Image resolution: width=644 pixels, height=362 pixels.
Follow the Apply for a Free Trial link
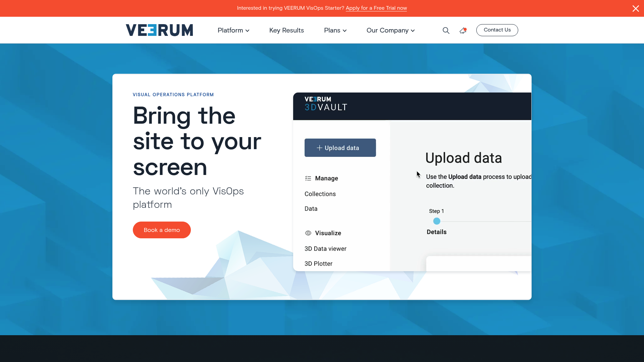tap(376, 8)
